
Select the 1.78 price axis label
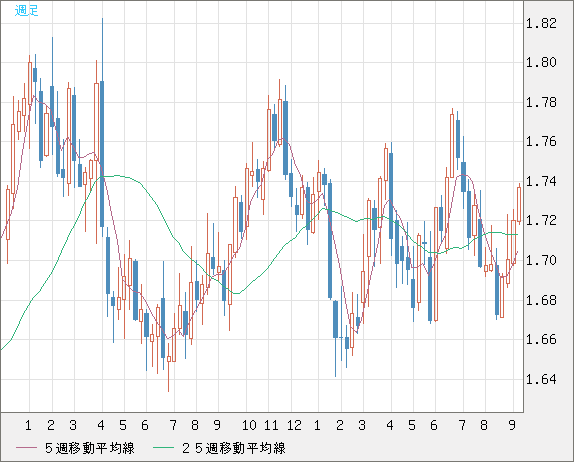point(541,102)
